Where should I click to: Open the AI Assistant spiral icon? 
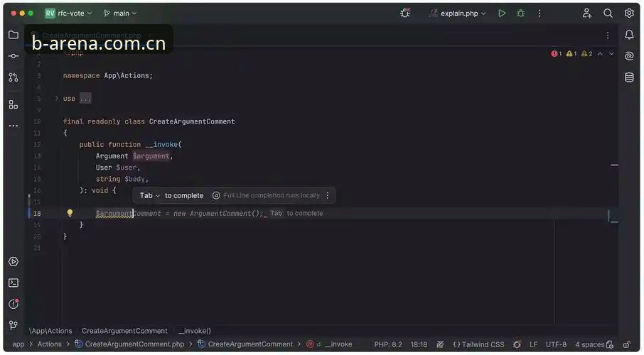point(629,56)
